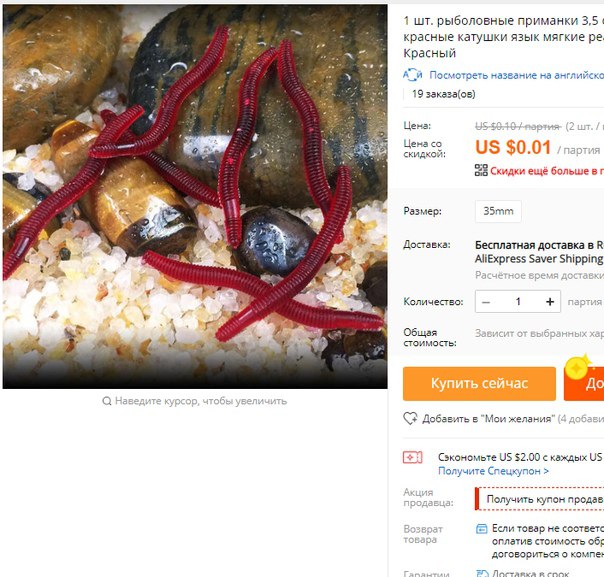This screenshot has height=577, width=604.
Task: Click the red coupon ticket icon
Action: pos(413,458)
